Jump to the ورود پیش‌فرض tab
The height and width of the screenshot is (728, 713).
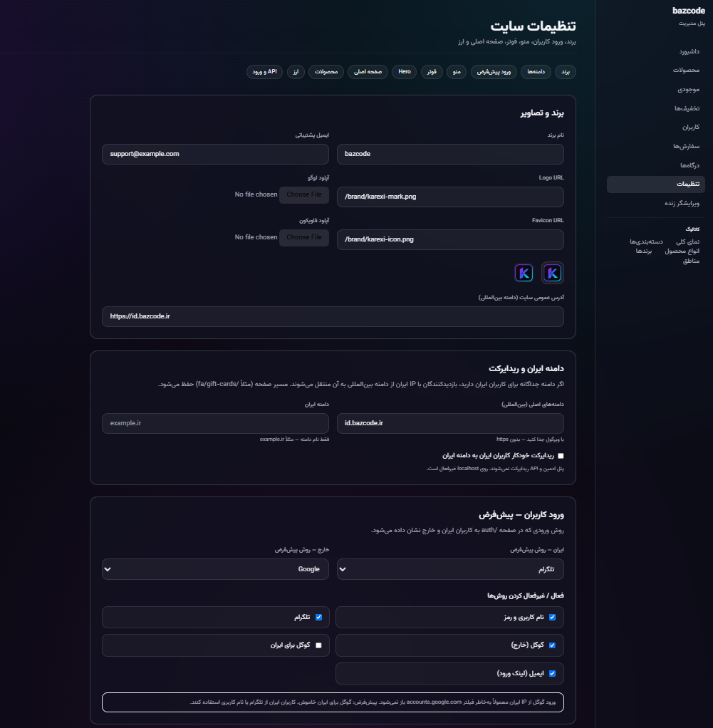(494, 72)
